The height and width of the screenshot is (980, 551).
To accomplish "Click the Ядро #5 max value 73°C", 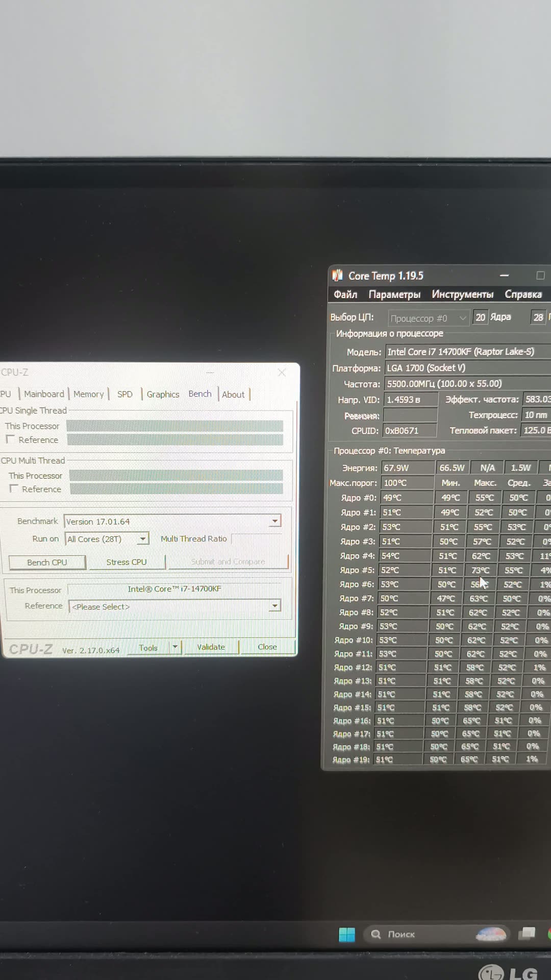I will (x=480, y=570).
